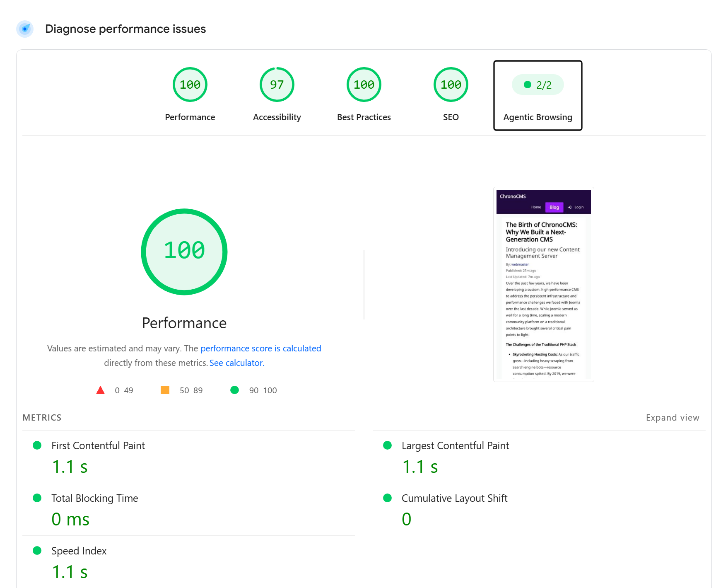
Task: Click the orange square 50–89 legend icon
Action: pos(165,390)
